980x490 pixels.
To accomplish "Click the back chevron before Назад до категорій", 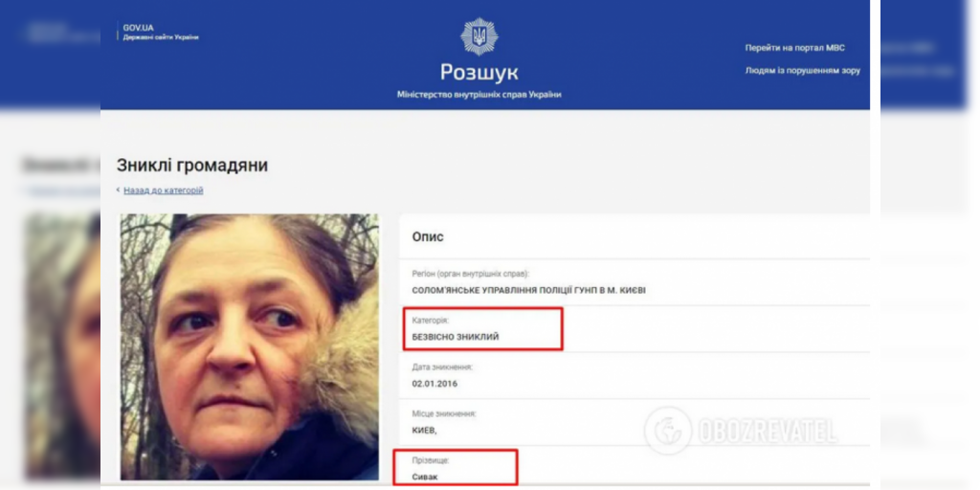I will pos(118,190).
